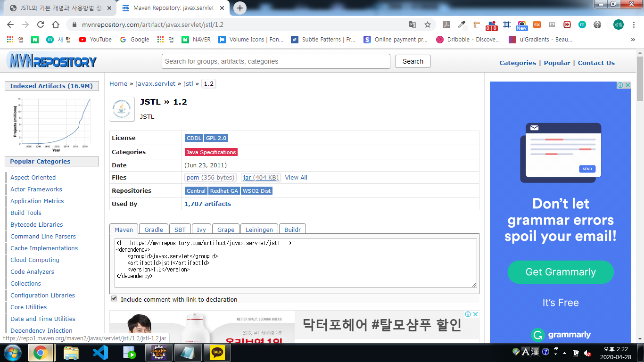
Task: Open the Popular link in header
Action: pos(557,63)
